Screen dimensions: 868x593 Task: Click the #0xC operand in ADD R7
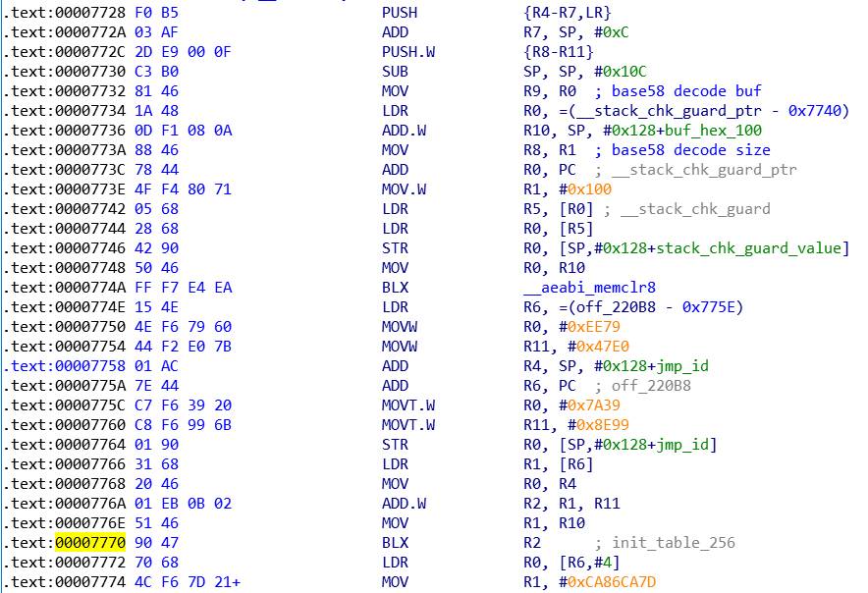coord(612,32)
